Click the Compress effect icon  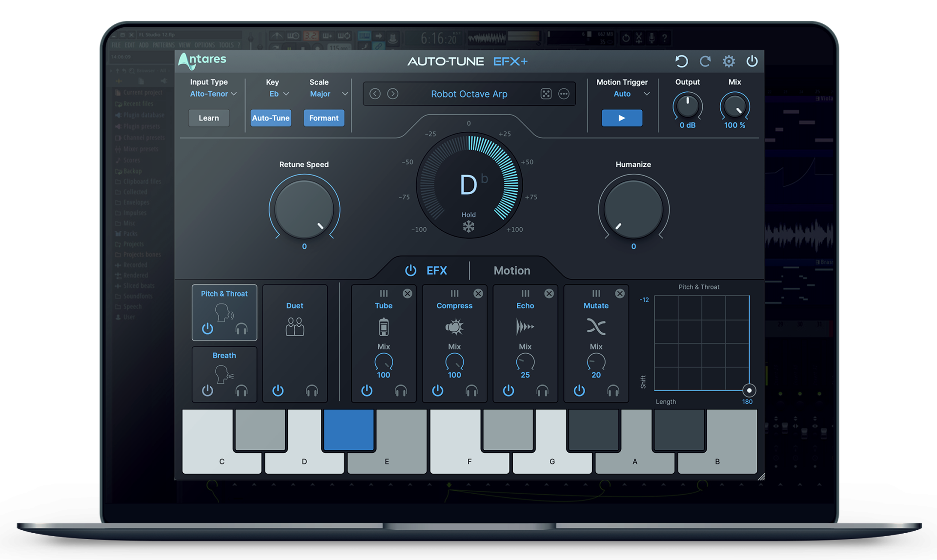[454, 327]
